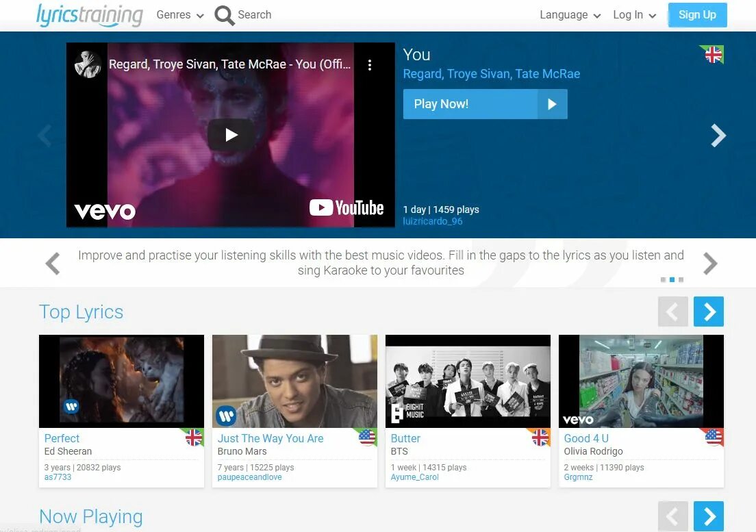Click the 1 week | 14315 plays text

(x=429, y=468)
